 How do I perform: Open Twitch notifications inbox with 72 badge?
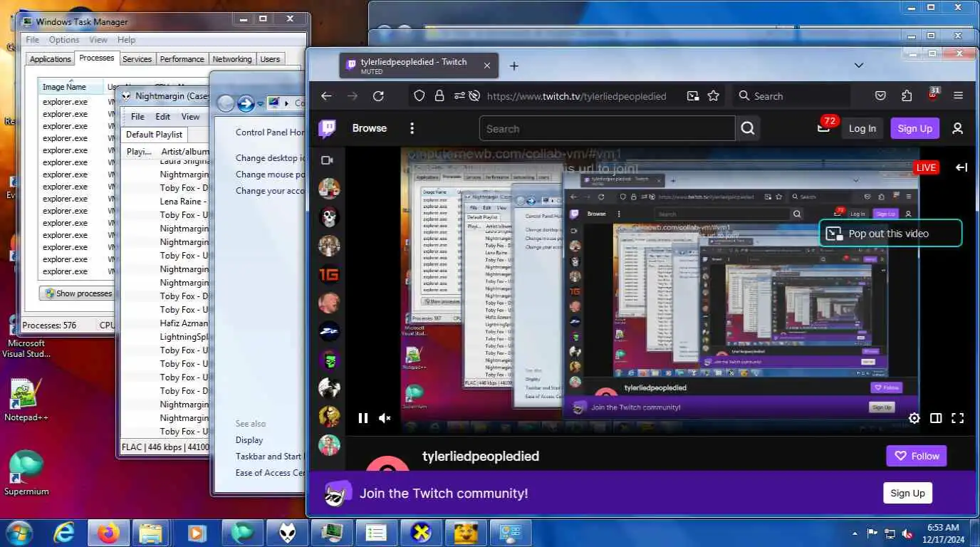coord(825,127)
